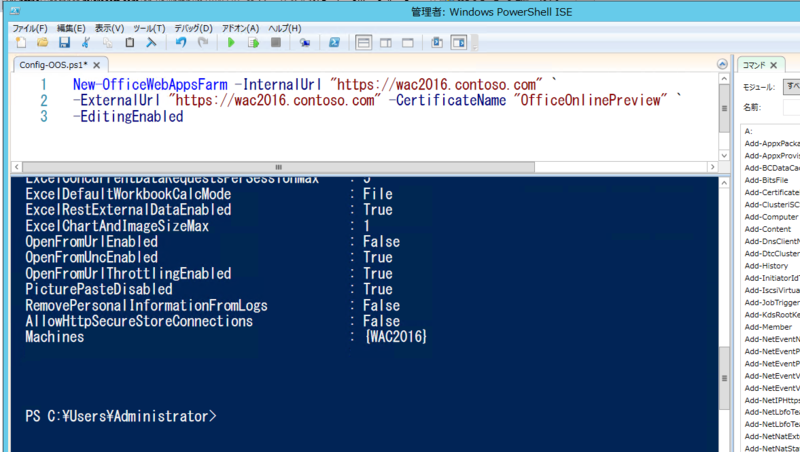The width and height of the screenshot is (800, 452).
Task: Toggle the Show Command Add-on pane button
Action: pyautogui.click(x=459, y=43)
